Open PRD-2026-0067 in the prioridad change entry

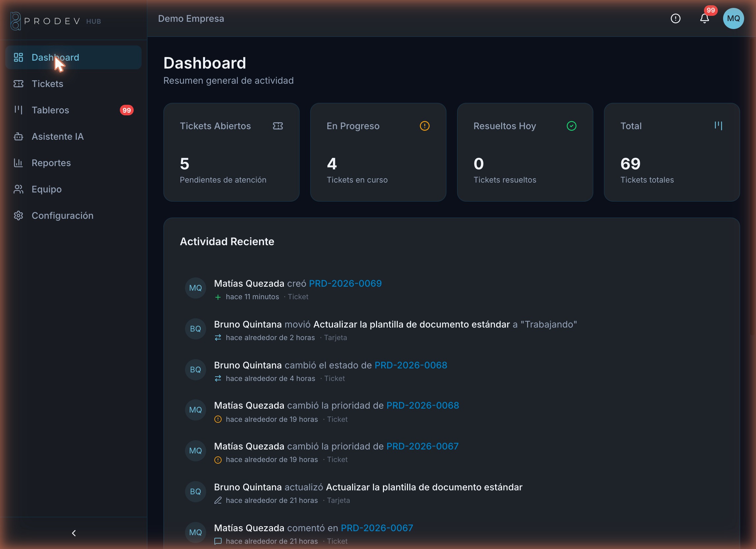click(x=422, y=446)
